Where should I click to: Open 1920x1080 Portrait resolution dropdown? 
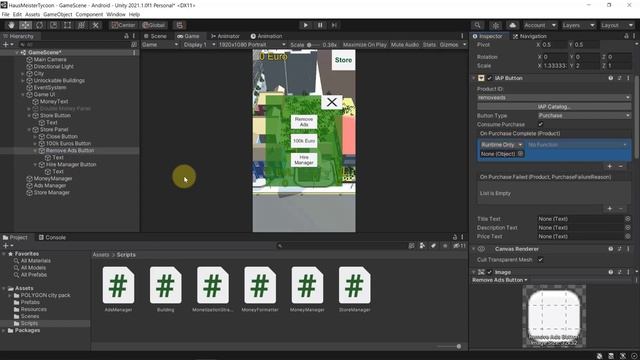coord(251,44)
